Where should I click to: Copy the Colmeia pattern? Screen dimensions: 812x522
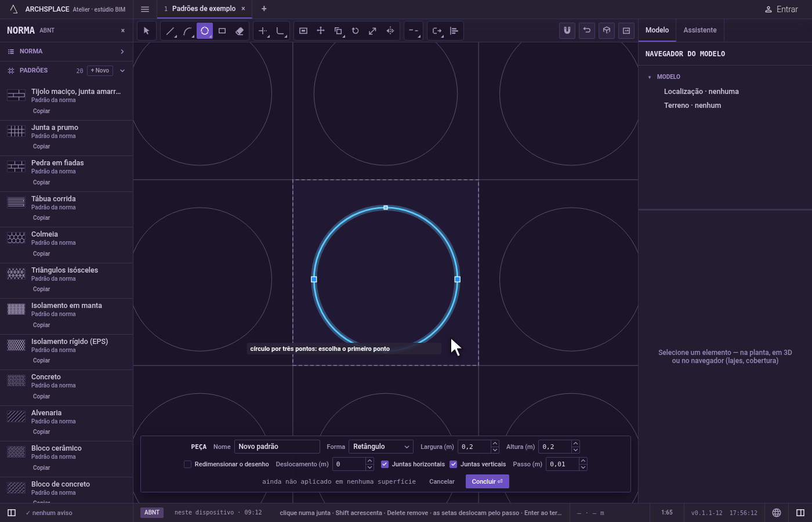(x=41, y=253)
